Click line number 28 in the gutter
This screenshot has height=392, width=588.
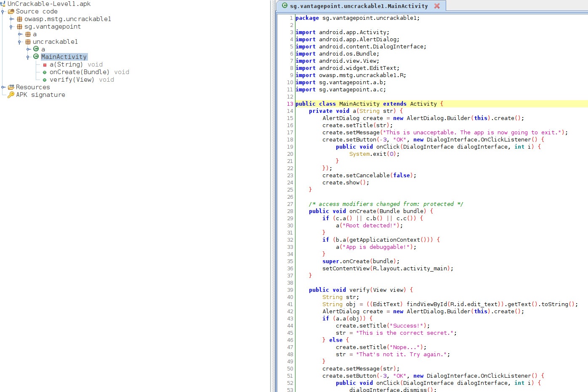(290, 211)
